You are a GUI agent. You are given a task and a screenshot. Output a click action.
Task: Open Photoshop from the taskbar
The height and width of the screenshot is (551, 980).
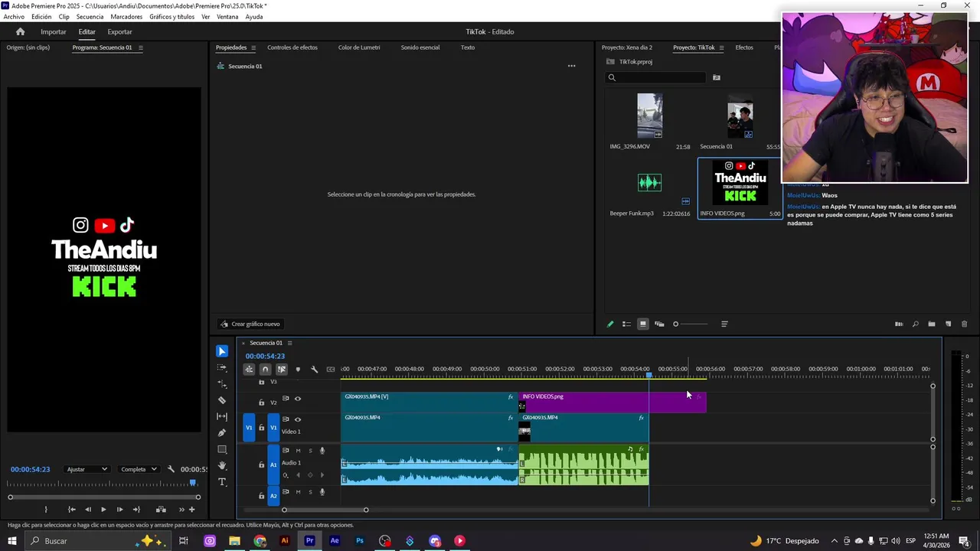pyautogui.click(x=360, y=541)
